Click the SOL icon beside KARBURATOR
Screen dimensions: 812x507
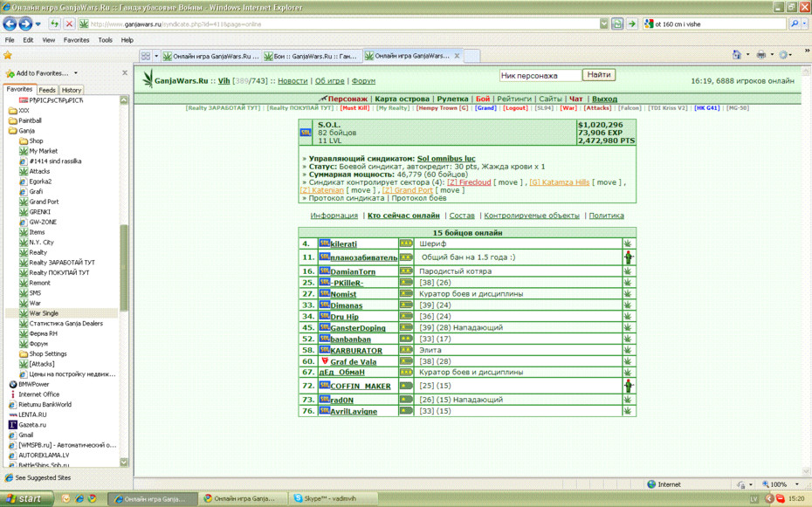(x=324, y=350)
